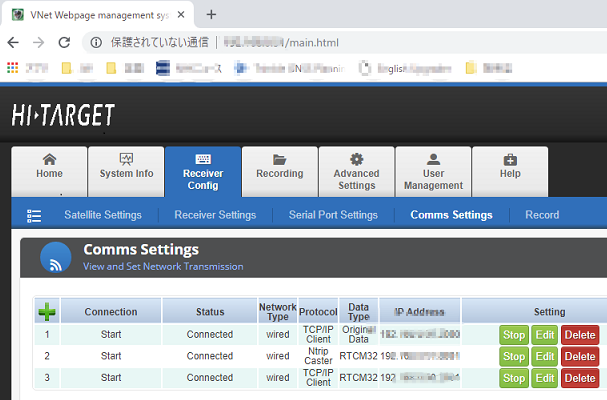Stop connection 1
The image size is (607, 400).
coord(513,335)
